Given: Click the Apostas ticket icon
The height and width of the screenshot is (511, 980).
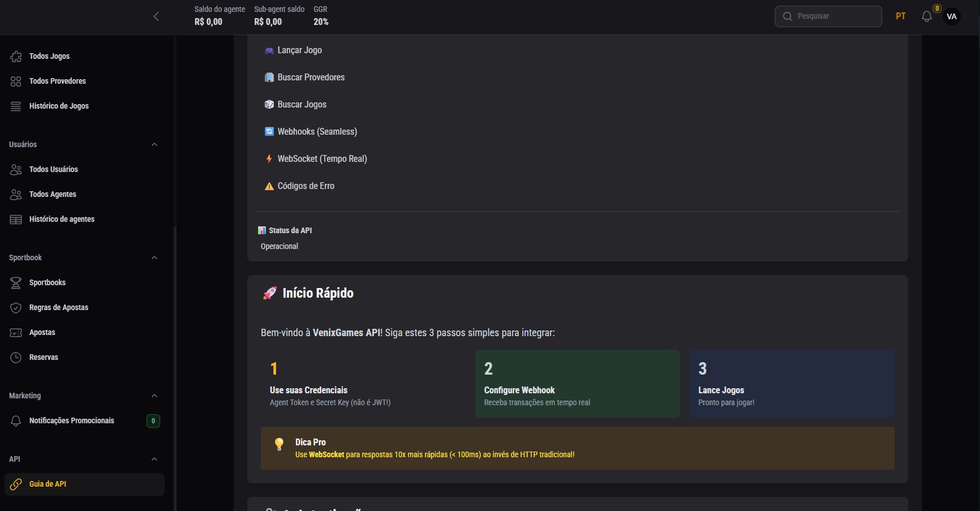Looking at the screenshot, I should [16, 333].
